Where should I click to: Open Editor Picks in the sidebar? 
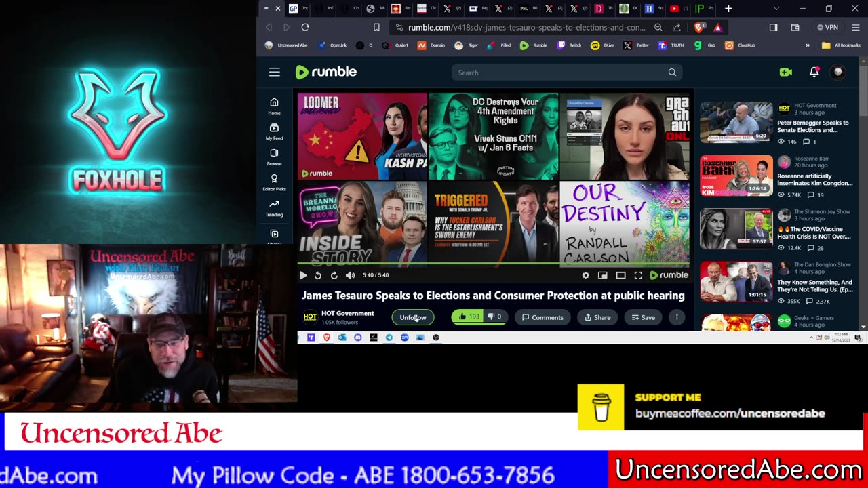point(274,183)
